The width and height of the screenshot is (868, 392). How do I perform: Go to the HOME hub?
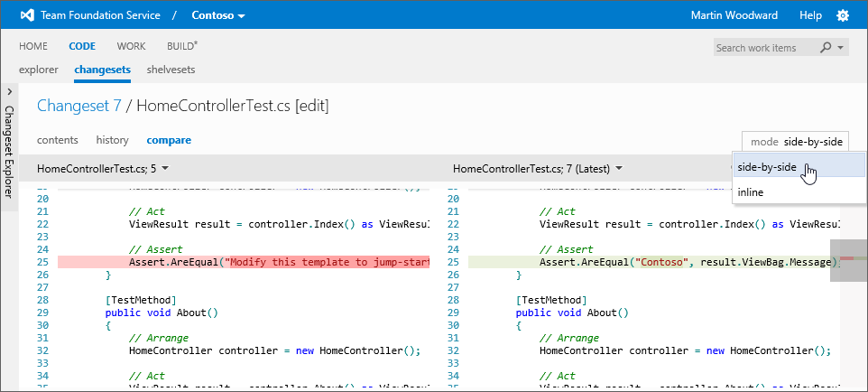tap(33, 47)
